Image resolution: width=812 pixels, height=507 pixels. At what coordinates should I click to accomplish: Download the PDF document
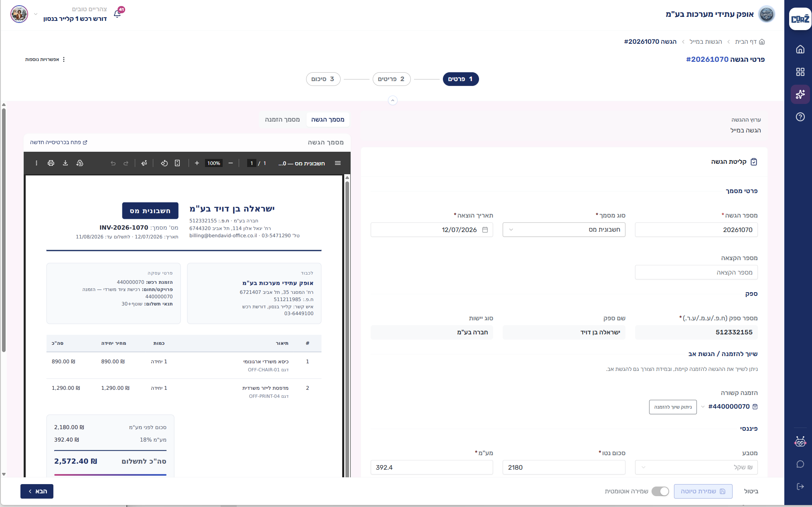pos(65,163)
